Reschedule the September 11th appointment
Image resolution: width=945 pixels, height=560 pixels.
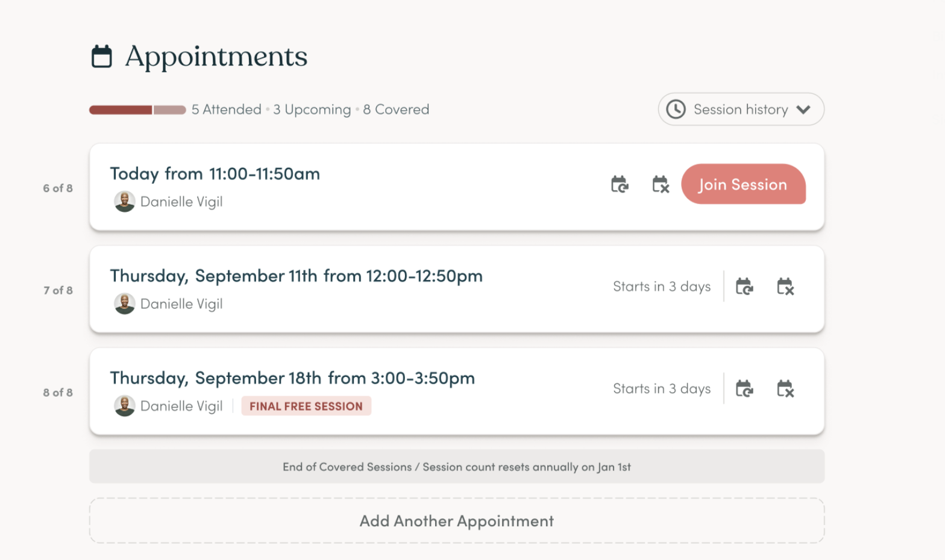(744, 287)
